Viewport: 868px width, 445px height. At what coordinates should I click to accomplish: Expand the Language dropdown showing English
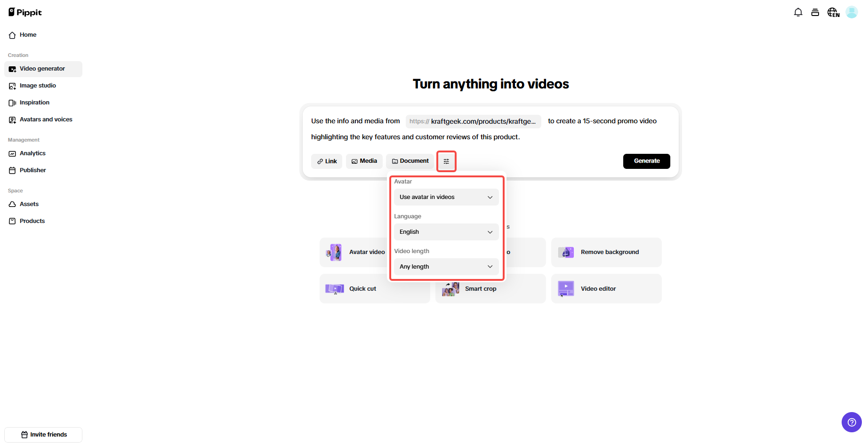pyautogui.click(x=446, y=232)
